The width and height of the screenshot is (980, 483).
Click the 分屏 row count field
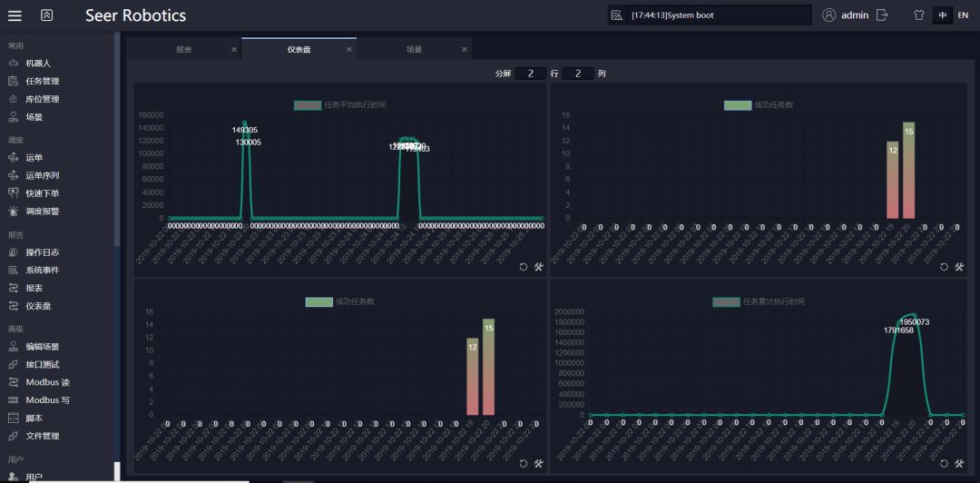[x=530, y=74]
